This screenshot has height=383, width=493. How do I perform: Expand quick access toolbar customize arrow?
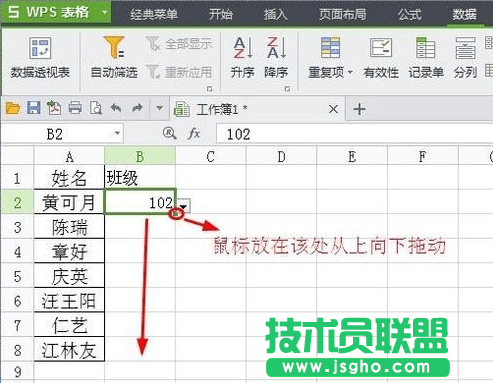[x=160, y=108]
